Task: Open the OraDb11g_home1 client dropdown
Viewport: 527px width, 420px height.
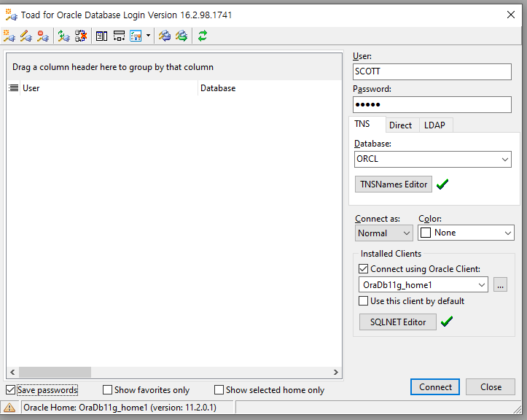Action: (x=482, y=285)
